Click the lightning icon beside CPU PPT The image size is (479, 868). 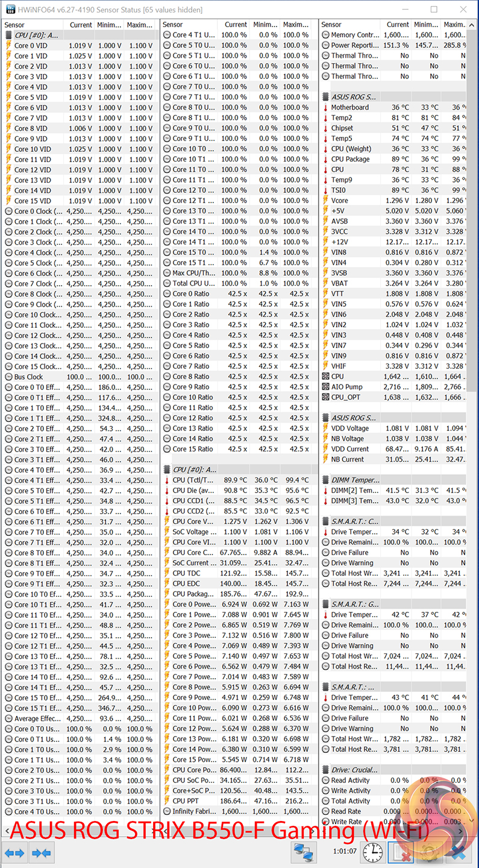point(167,800)
